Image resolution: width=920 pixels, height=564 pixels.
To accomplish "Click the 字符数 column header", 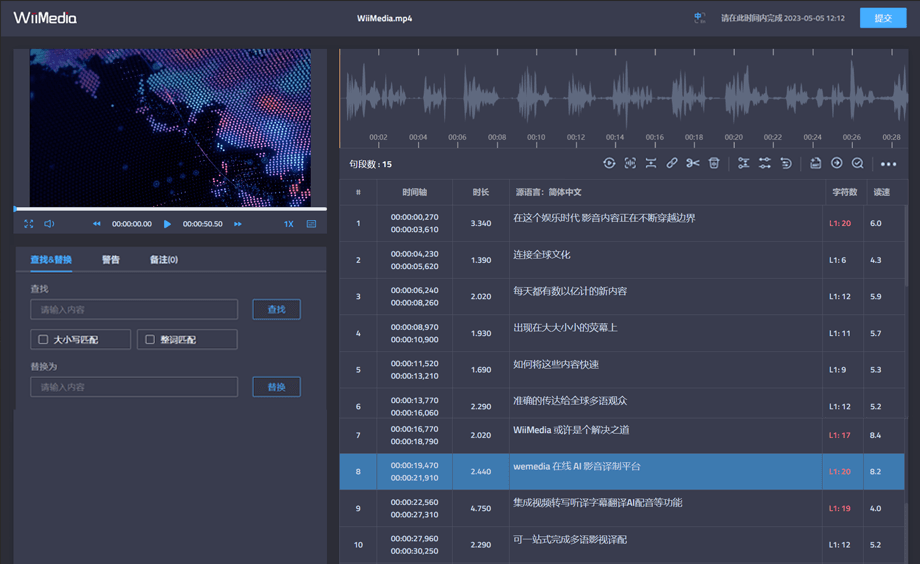I will point(844,192).
